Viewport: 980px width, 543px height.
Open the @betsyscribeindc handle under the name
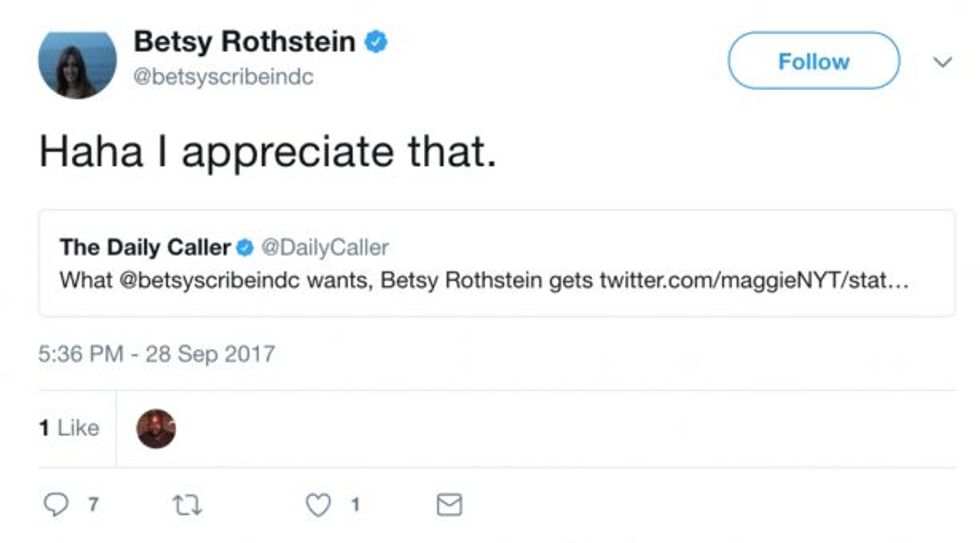(x=224, y=77)
